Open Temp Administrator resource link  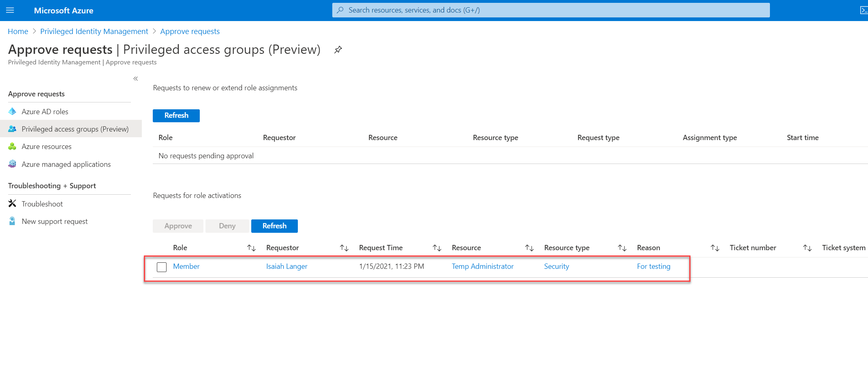point(483,266)
